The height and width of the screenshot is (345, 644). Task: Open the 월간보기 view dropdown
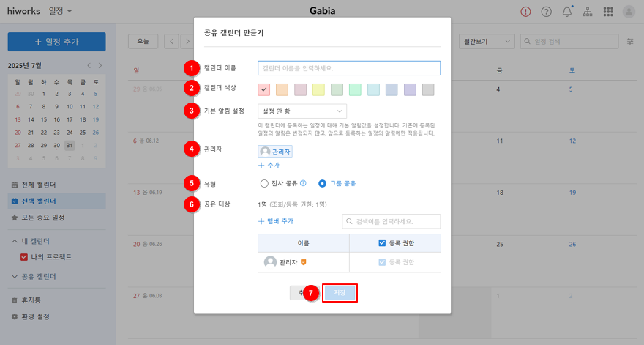pos(485,42)
